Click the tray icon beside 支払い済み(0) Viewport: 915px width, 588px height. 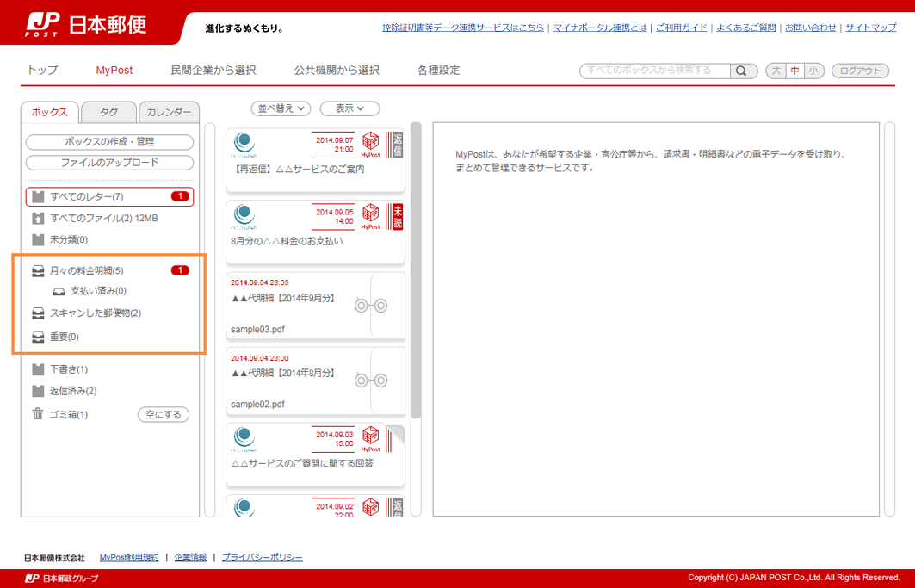pos(59,291)
